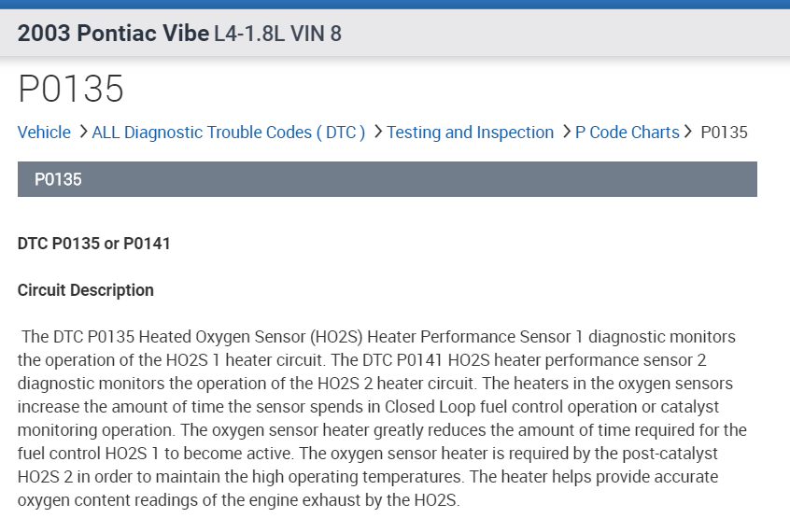Open the Vehicle breadcrumb link
The width and height of the screenshot is (790, 532).
click(44, 133)
